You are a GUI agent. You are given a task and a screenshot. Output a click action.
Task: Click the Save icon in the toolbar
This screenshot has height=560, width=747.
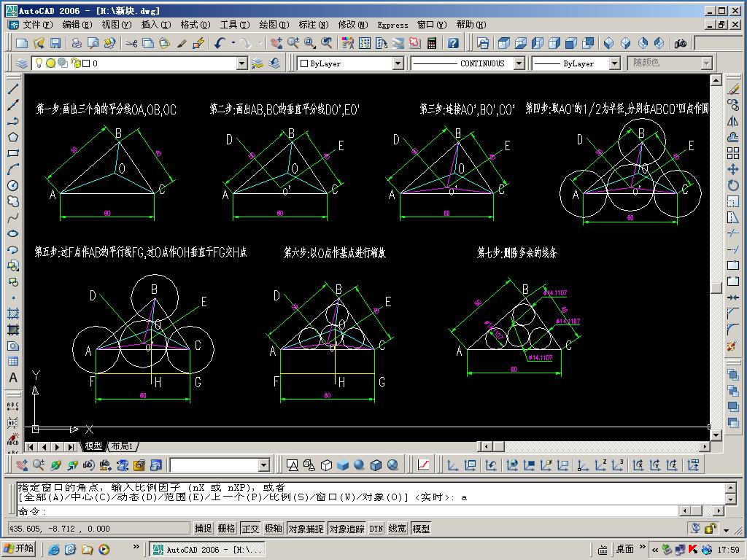pyautogui.click(x=55, y=43)
